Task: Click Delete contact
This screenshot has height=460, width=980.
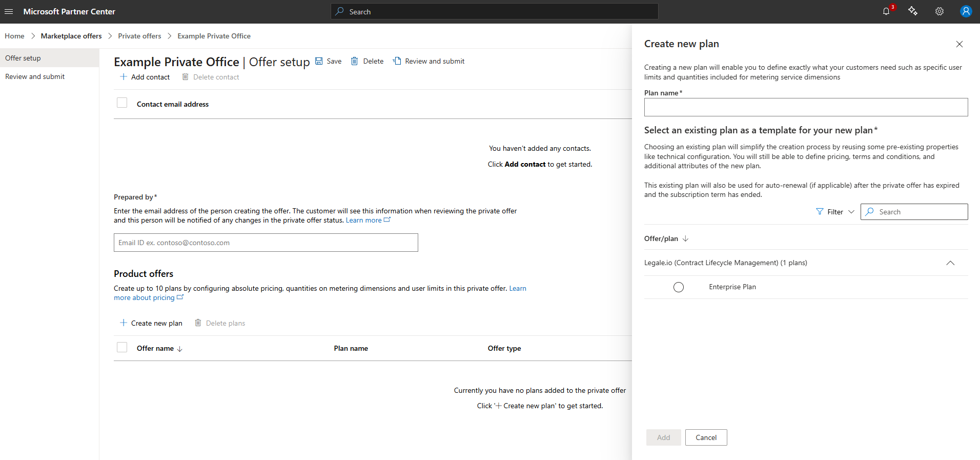Action: pos(211,77)
